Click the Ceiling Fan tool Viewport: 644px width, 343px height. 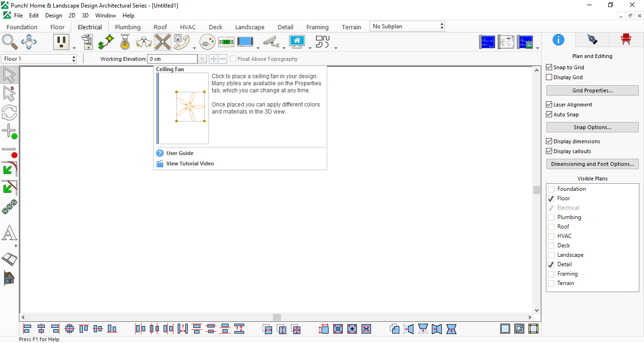point(163,42)
